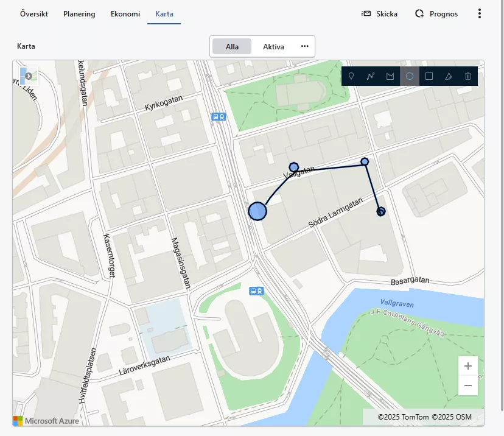This screenshot has width=504, height=436.
Task: Open more filter options ellipsis
Action: (x=304, y=46)
